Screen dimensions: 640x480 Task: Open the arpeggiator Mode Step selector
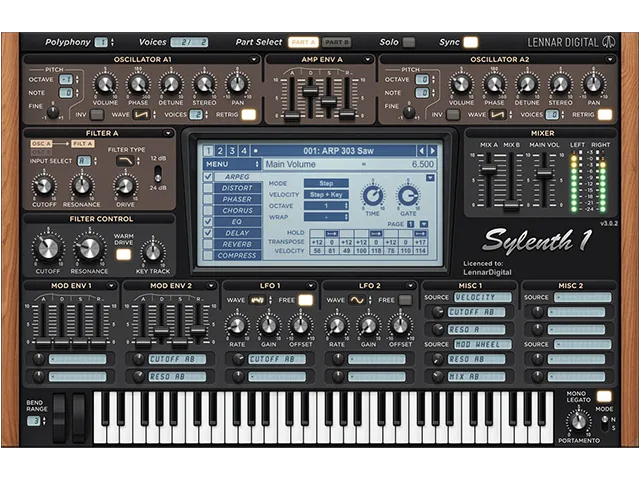pos(326,183)
